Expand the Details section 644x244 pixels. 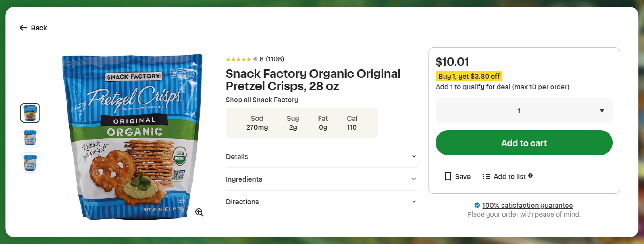click(x=321, y=157)
